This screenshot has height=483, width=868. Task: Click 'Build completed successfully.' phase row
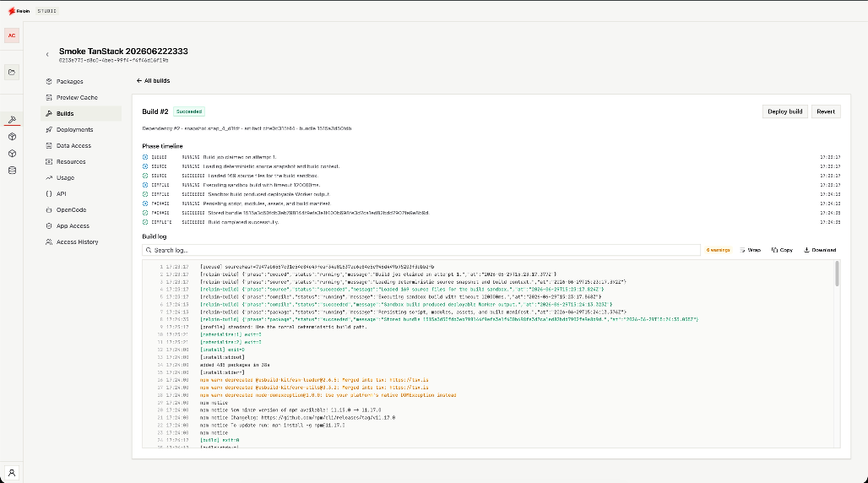tap(491, 222)
